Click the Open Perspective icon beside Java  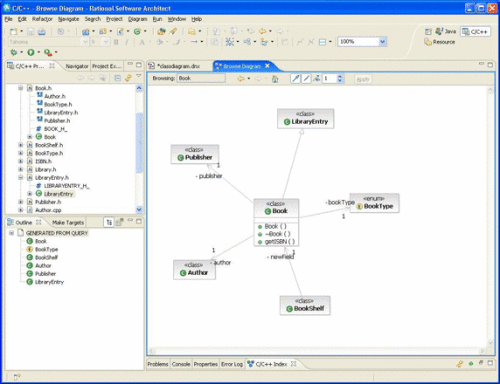point(428,32)
